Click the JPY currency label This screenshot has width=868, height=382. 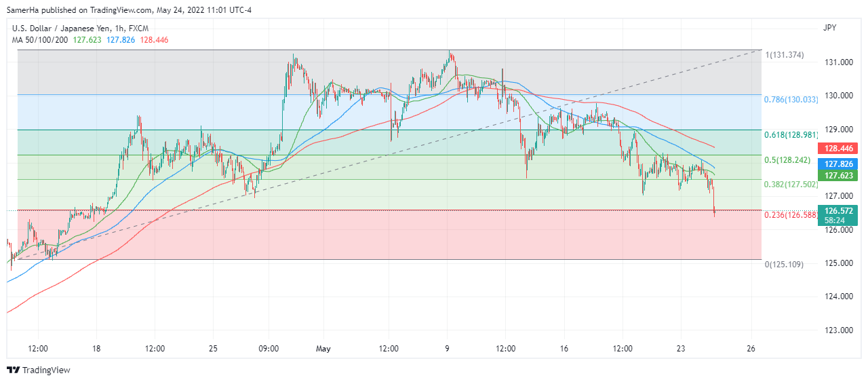[x=829, y=28]
